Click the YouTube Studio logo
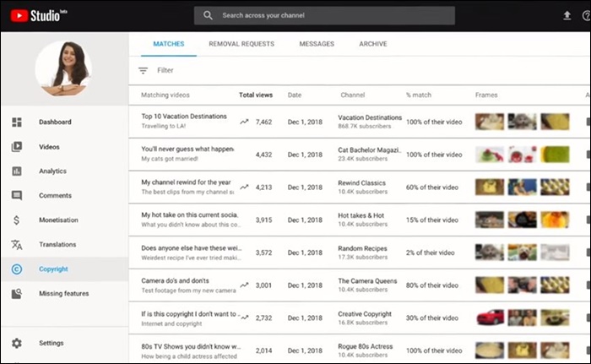This screenshot has height=364, width=591. 39,15
